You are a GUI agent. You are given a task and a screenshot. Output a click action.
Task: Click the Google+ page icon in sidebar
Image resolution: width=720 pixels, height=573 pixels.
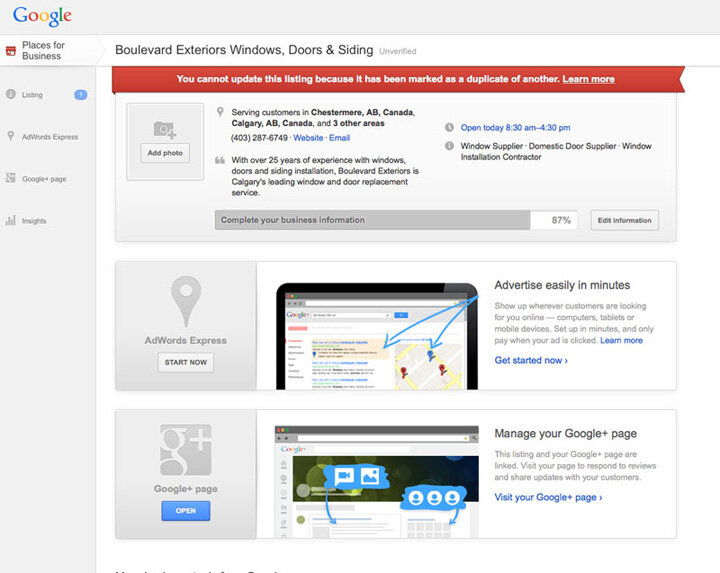[x=11, y=178]
